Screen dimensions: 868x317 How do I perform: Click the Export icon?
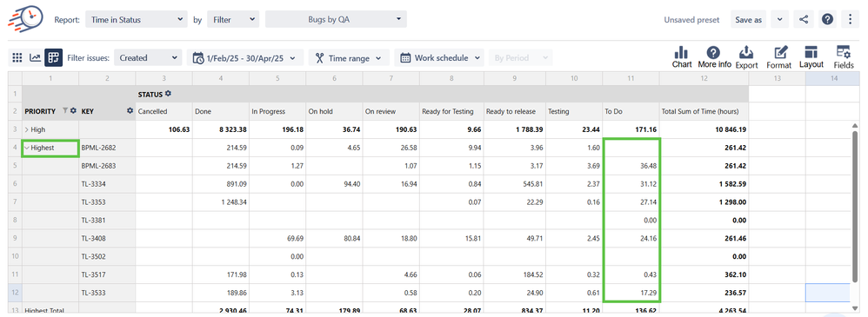pos(746,57)
